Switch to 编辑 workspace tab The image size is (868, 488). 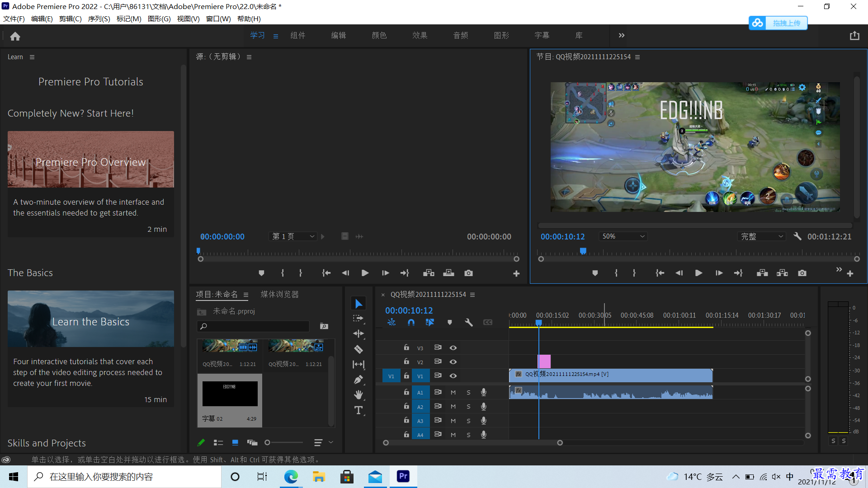tap(339, 35)
